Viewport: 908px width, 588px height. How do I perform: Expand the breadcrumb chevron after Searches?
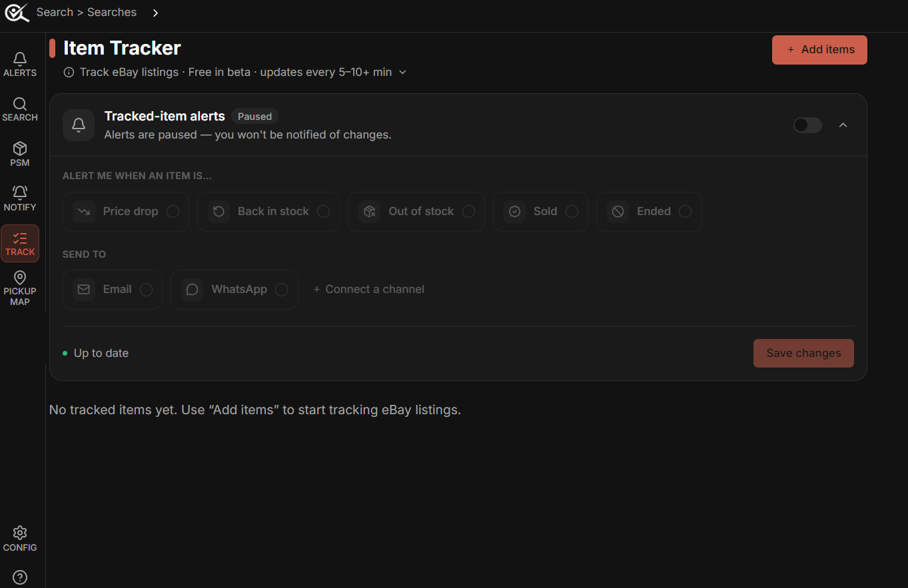coord(155,13)
